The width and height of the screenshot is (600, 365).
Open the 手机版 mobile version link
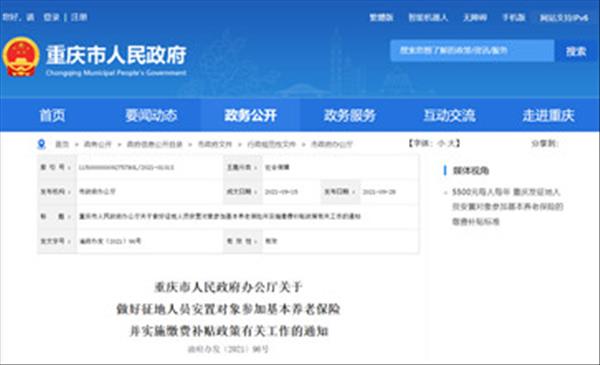click(514, 17)
